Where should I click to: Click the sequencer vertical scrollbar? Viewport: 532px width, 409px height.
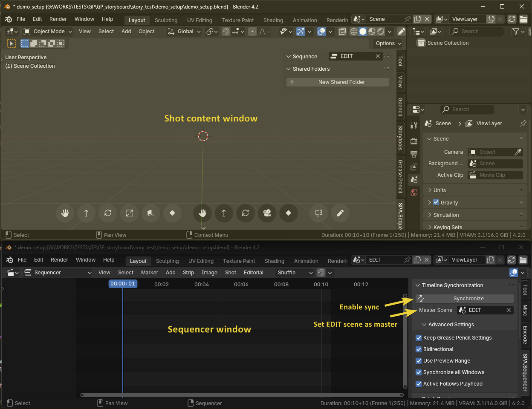[405, 342]
